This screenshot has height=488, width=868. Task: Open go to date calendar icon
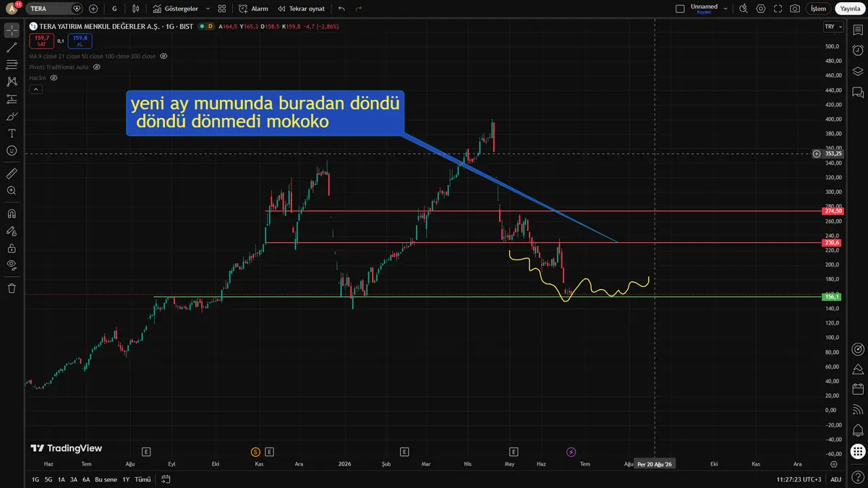tap(166, 479)
